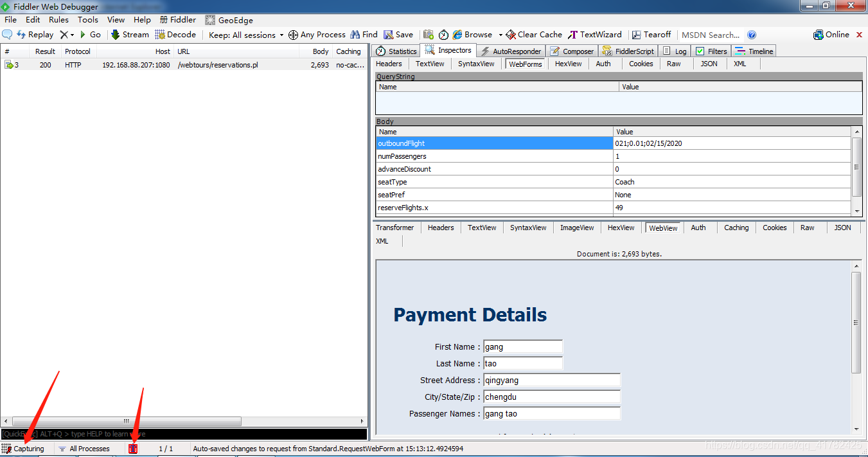868x457 pixels.
Task: Toggle Capturing in the status bar
Action: [x=23, y=449]
